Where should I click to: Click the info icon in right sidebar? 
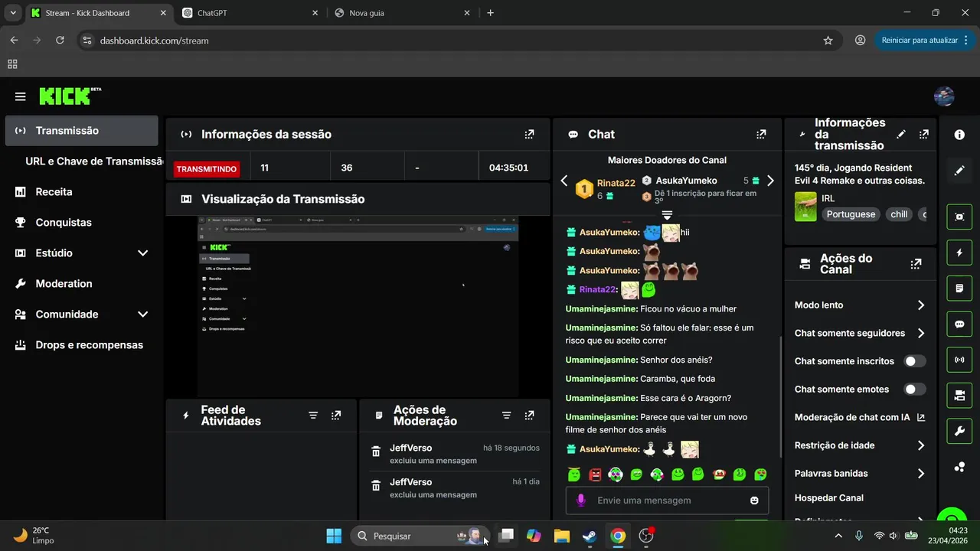[x=959, y=135]
